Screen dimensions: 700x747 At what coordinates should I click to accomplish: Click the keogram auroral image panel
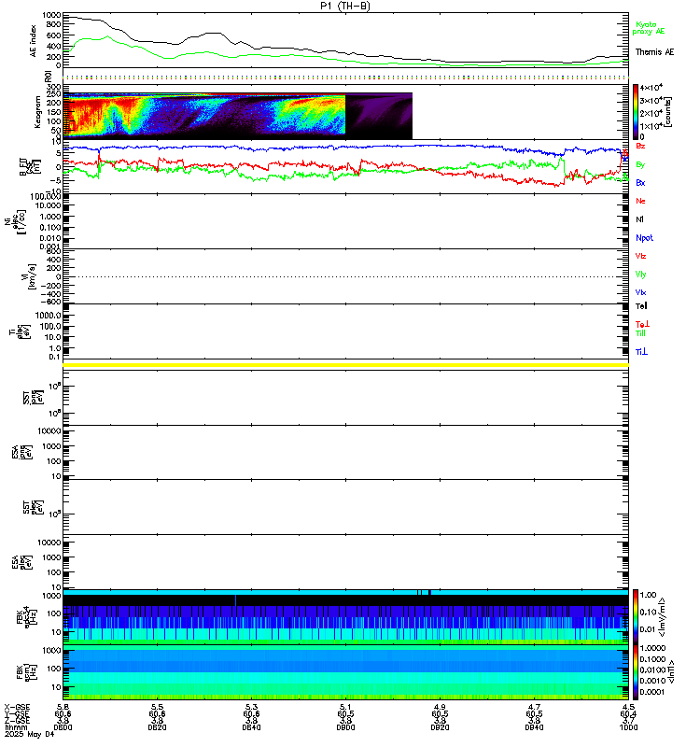pos(237,116)
